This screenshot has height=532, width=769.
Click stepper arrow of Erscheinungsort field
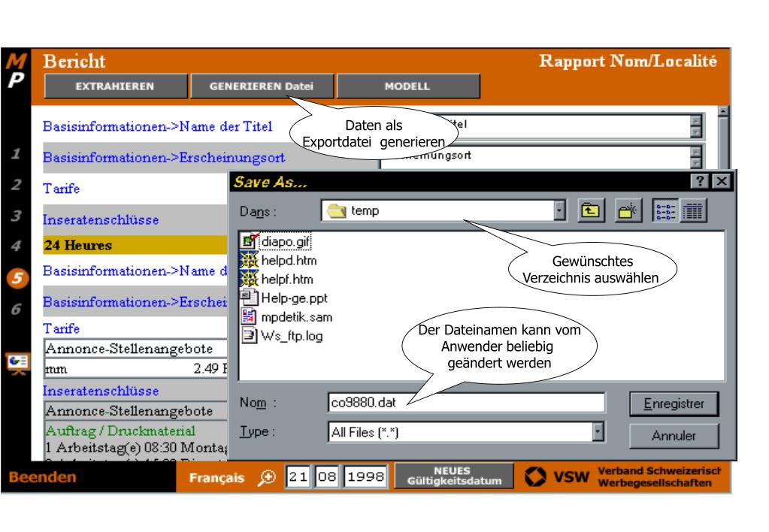click(696, 152)
